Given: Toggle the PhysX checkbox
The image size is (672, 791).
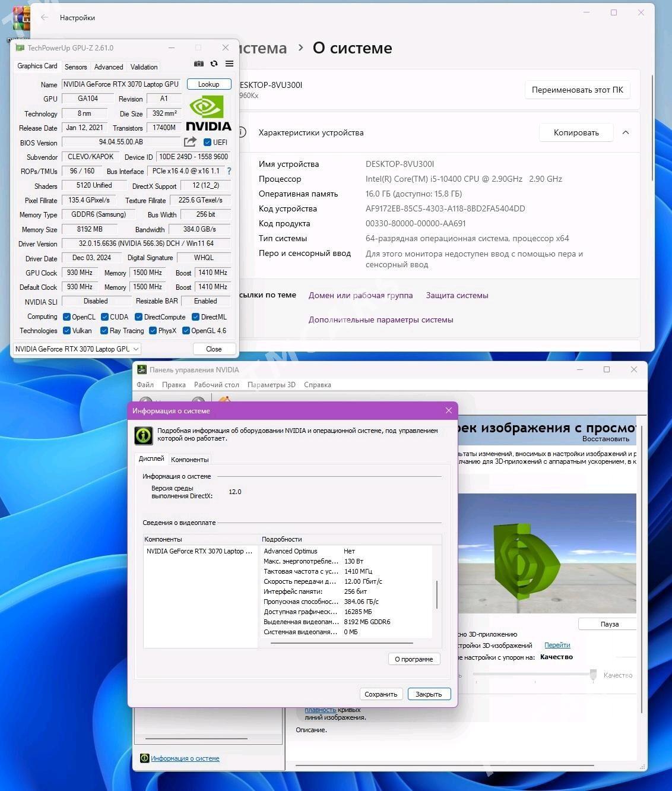Looking at the screenshot, I should tap(153, 331).
